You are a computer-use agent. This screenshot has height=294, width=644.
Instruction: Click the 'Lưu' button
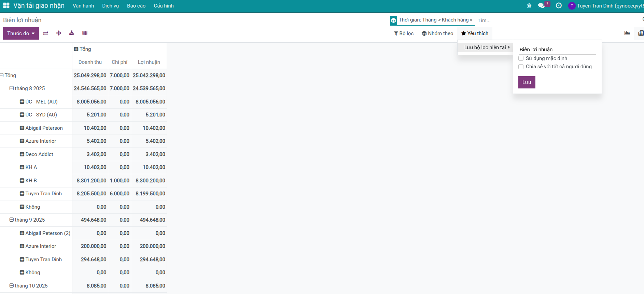[x=527, y=82]
